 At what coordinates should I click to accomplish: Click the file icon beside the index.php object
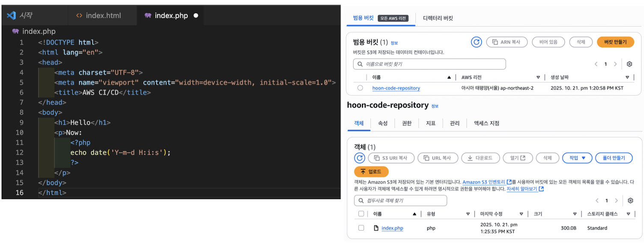pyautogui.click(x=376, y=228)
